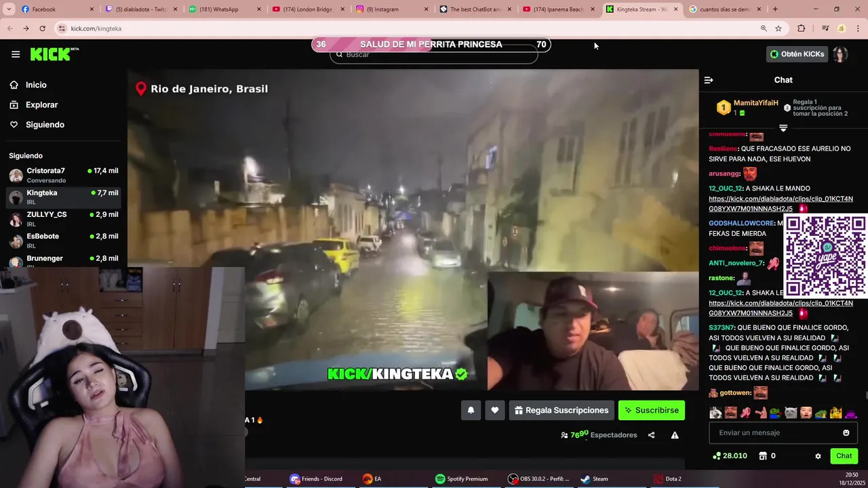Open MamitaYifaiH top gifter profile
This screenshot has width=868, height=488.
point(755,103)
